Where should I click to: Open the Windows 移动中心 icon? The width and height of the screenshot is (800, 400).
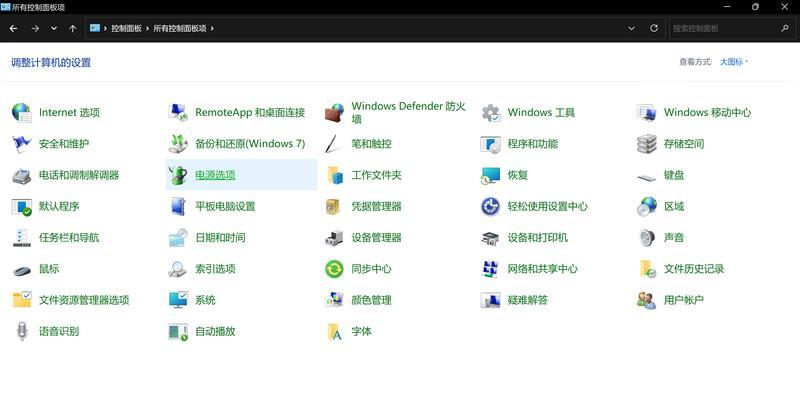pos(647,112)
